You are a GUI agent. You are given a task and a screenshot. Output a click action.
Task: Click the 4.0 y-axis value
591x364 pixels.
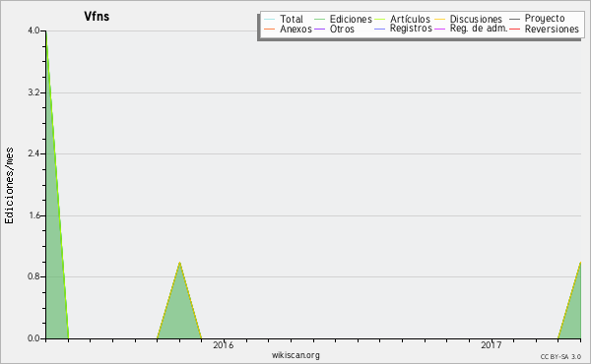[33, 30]
